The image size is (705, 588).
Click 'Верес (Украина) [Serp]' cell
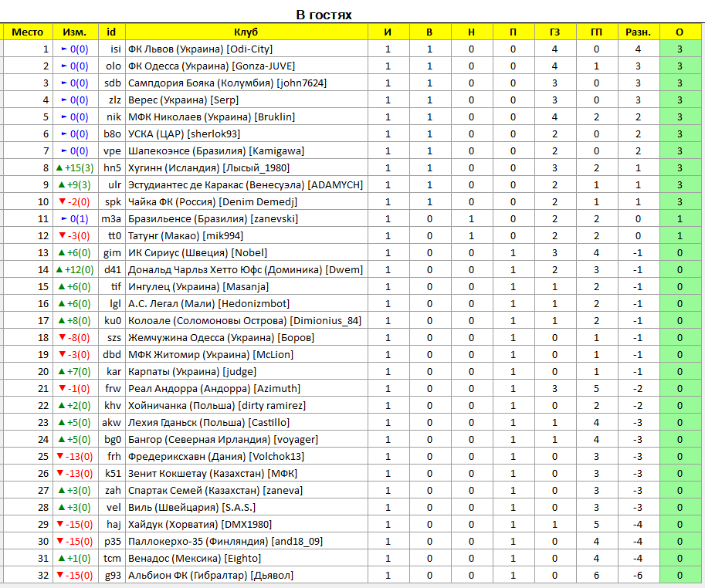tap(246, 100)
